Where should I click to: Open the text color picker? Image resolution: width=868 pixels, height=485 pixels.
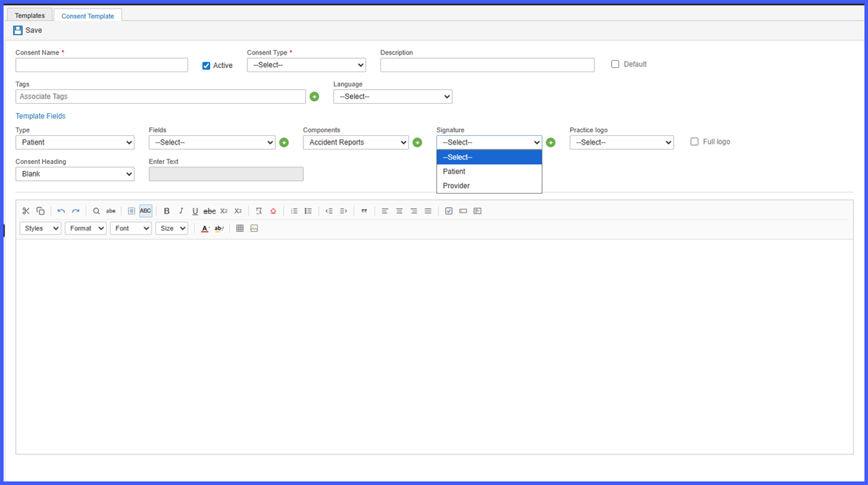[x=205, y=228]
